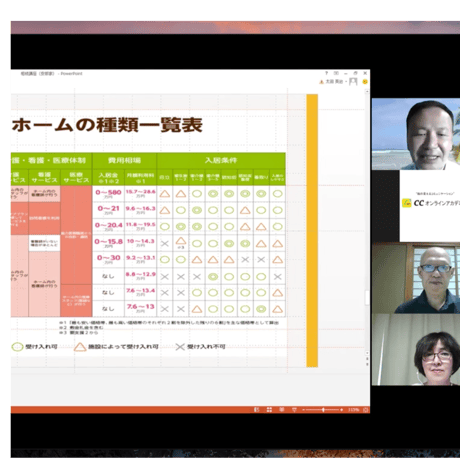Viewport: 460px width, 460px height.
Task: Select woman with glasses video tile
Action: 416,350
